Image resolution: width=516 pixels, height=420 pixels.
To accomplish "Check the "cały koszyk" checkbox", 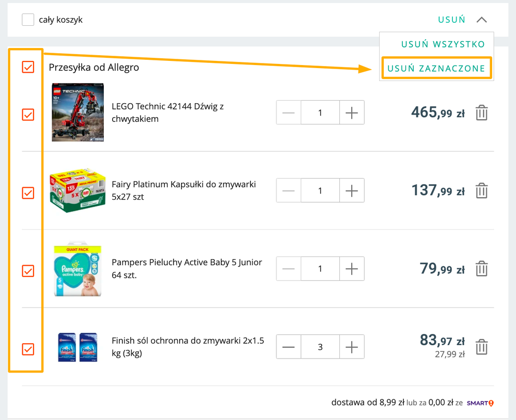I will pos(28,20).
